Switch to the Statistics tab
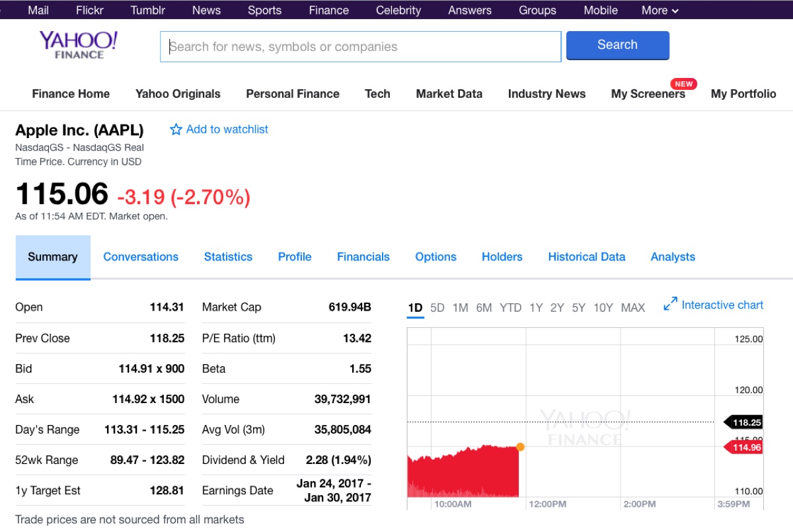 [228, 256]
